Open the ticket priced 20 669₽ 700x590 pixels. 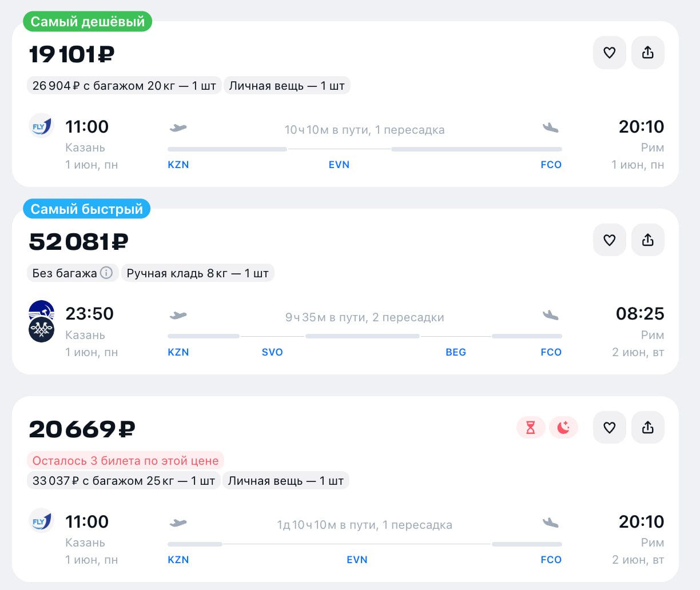tap(82, 429)
